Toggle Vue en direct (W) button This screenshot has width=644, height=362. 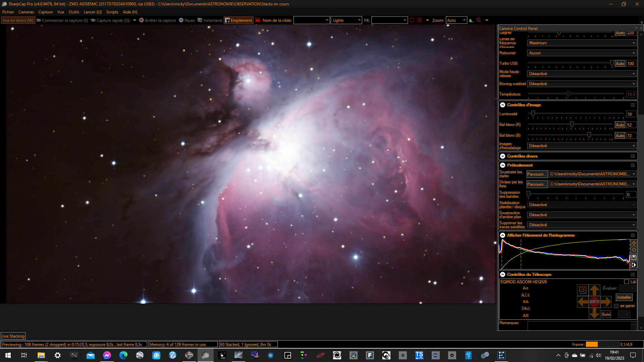pyautogui.click(x=18, y=20)
